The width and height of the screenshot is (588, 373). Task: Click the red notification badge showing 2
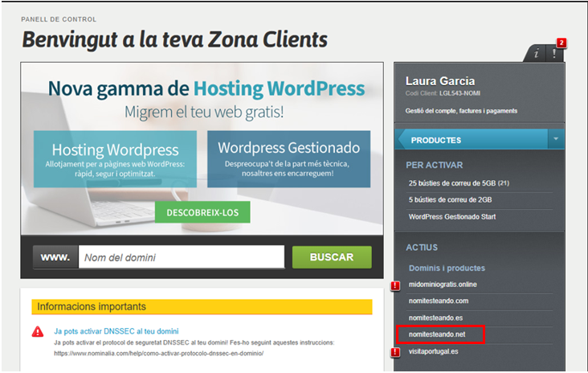coord(561,43)
